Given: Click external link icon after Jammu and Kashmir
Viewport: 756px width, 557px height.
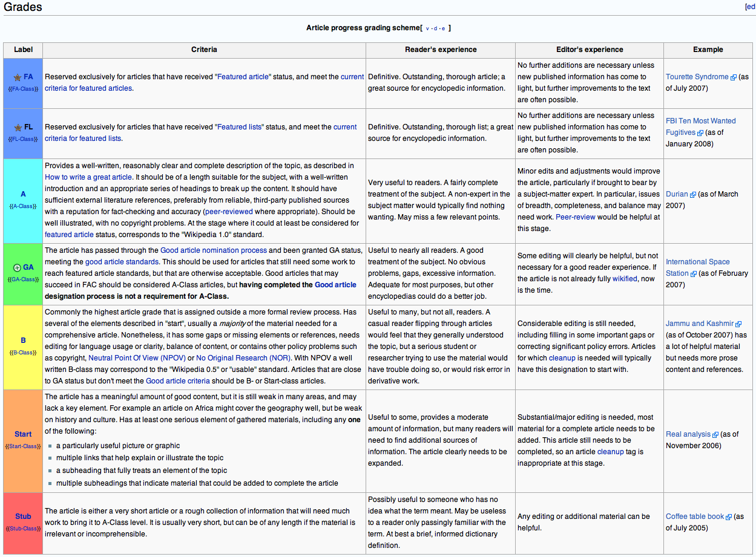Looking at the screenshot, I should 738,324.
